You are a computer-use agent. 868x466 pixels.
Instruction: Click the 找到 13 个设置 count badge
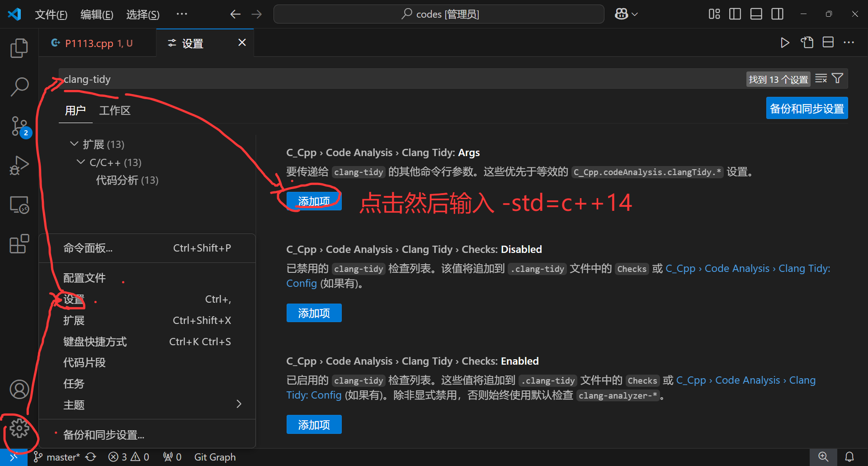click(x=778, y=79)
